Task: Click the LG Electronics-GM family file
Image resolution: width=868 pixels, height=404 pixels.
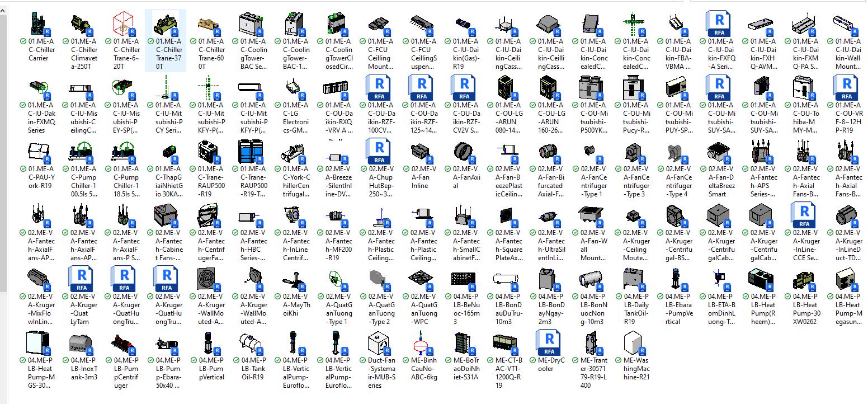Action: click(x=293, y=88)
